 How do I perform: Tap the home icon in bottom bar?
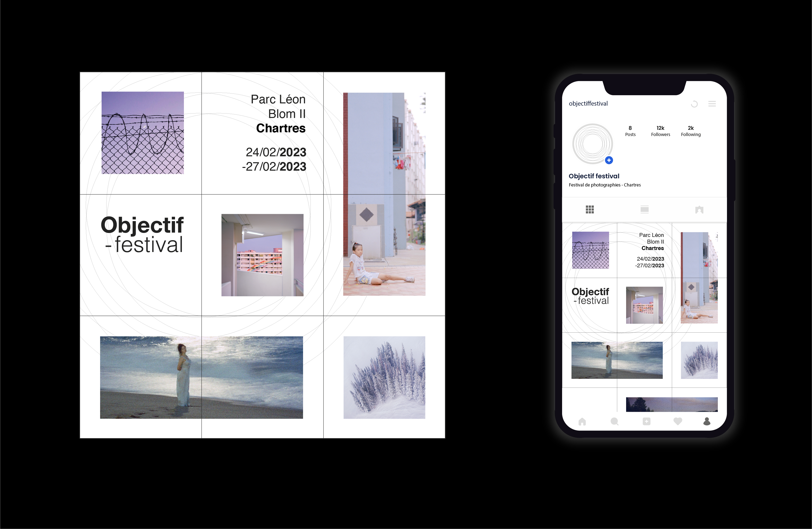click(x=582, y=422)
